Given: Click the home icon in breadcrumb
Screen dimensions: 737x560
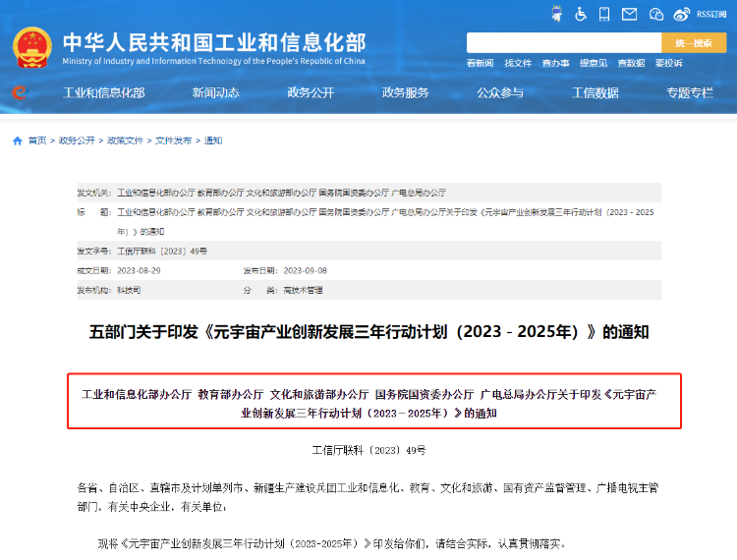Looking at the screenshot, I should click(18, 140).
